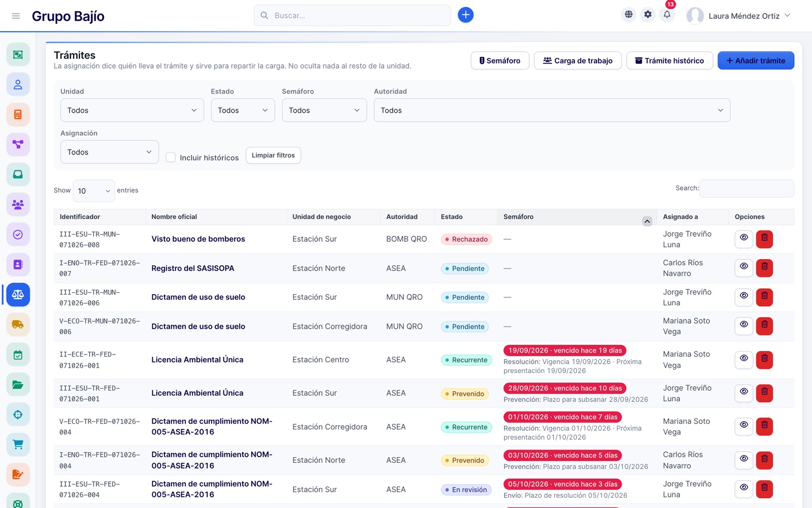The image size is (812, 508).
Task: Open the calculator sidebar icon
Action: (x=18, y=114)
